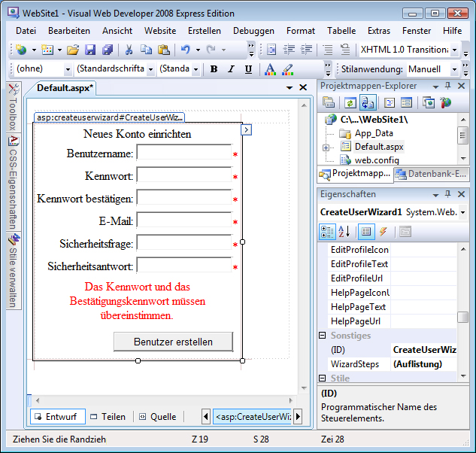The width and height of the screenshot is (476, 453).
Task: Collapse the Sonstiges property category
Action: [x=323, y=336]
